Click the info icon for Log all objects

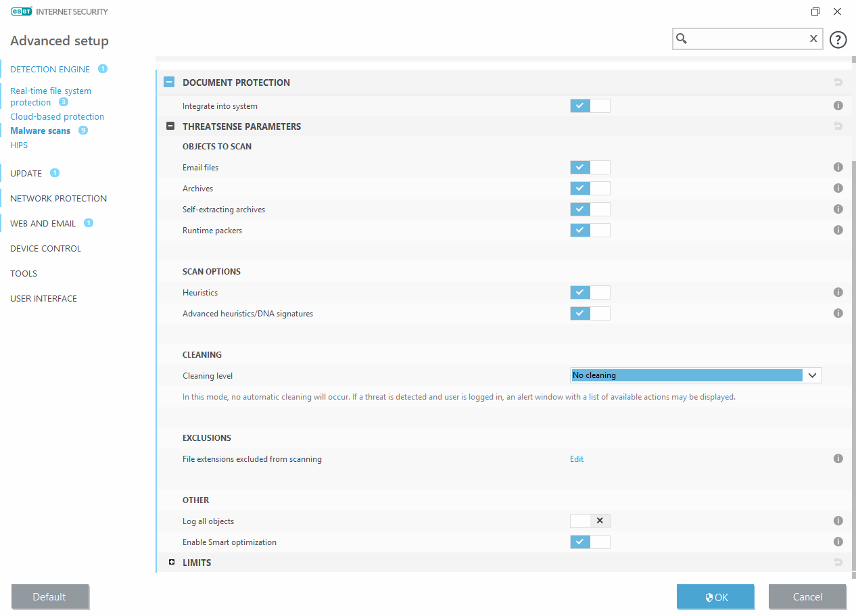tap(838, 521)
